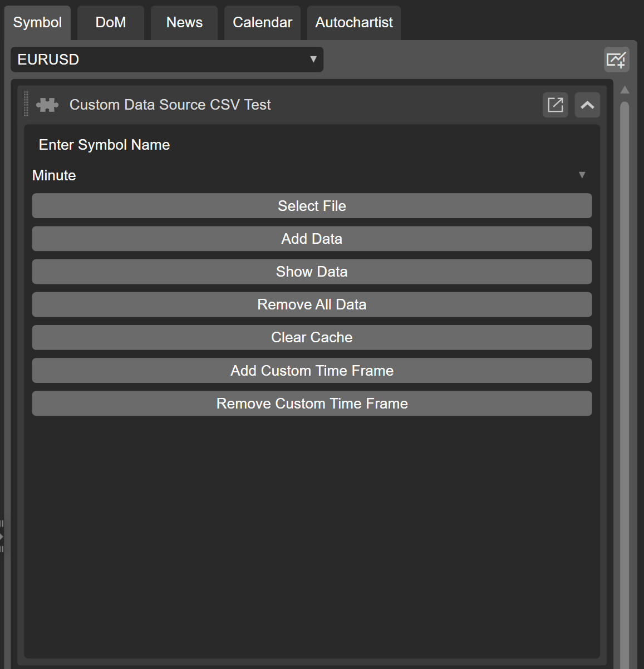644x669 pixels.
Task: Click the puzzle piece plugin icon
Action: 47,105
